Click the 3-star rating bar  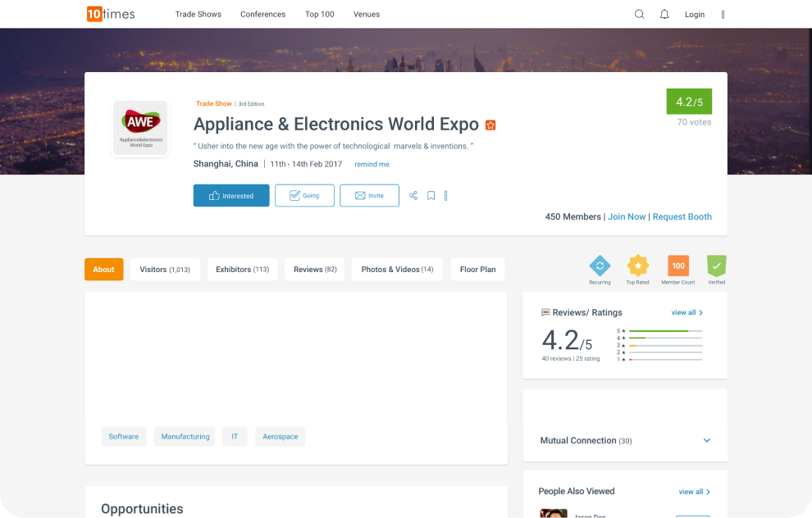pyautogui.click(x=666, y=345)
